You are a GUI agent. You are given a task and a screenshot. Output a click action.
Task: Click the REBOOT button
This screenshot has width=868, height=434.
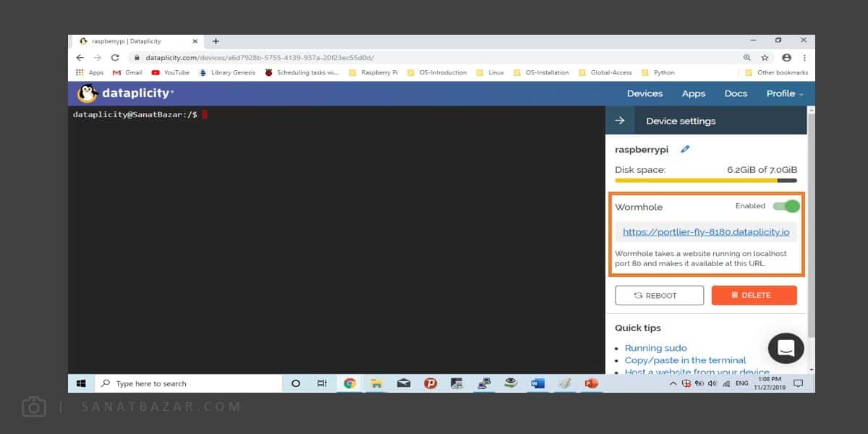659,295
